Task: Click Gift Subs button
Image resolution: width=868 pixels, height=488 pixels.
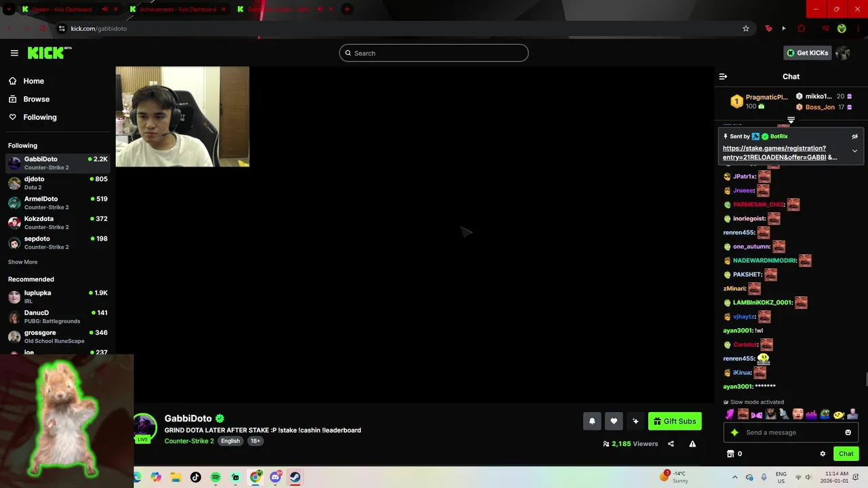Action: (675, 421)
